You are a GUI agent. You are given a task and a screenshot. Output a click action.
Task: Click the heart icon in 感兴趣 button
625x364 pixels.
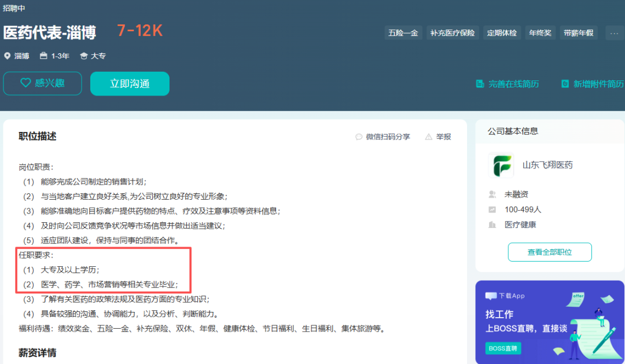click(25, 83)
